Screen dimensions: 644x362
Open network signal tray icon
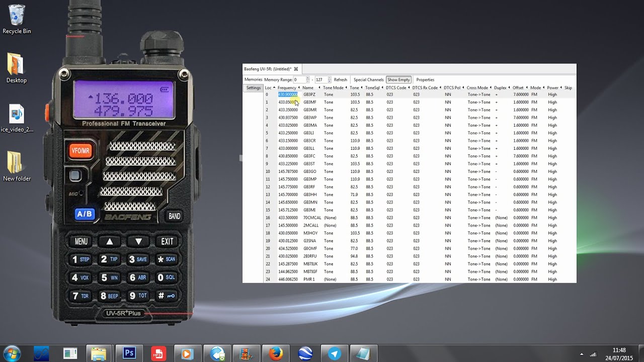[593, 354]
